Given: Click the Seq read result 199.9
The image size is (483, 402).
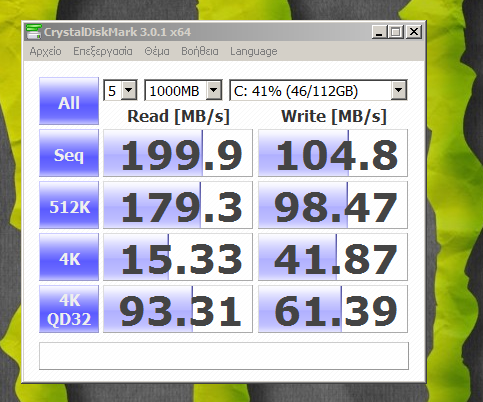Looking at the screenshot, I should pos(178,153).
